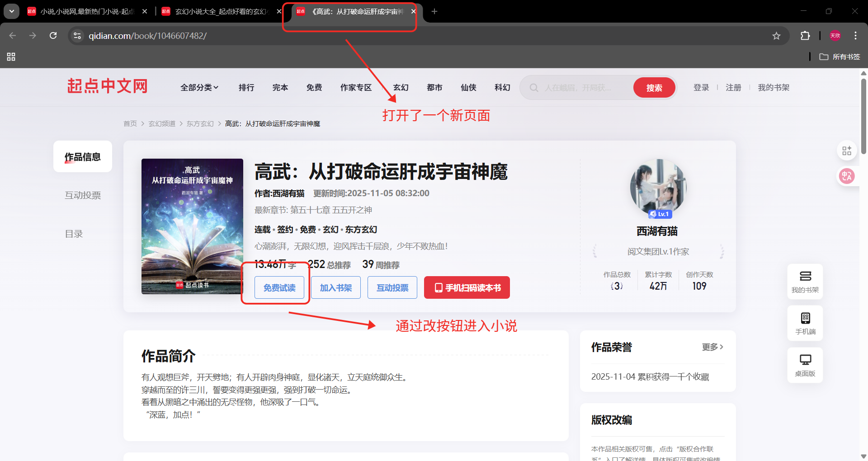
Task: Select the 目录 side tab
Action: click(74, 234)
